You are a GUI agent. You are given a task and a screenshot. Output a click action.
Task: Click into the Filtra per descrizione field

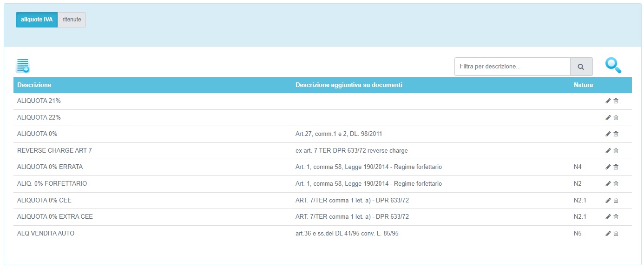click(512, 67)
